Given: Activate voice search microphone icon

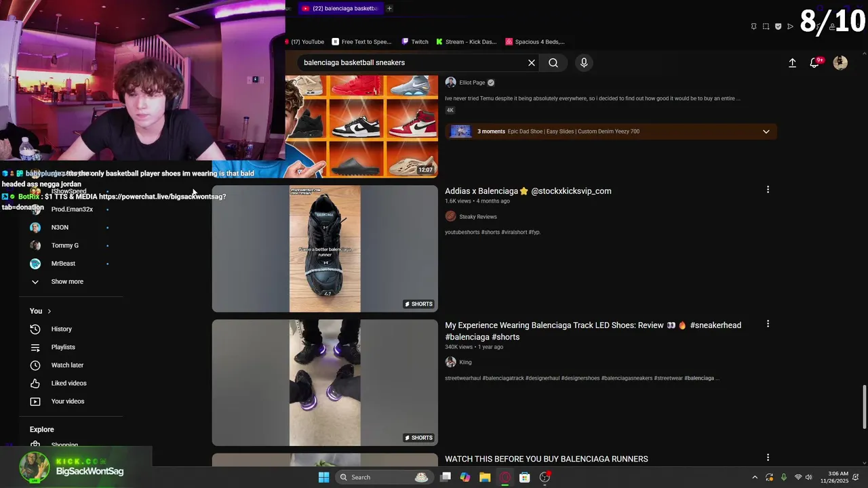Looking at the screenshot, I should tap(584, 62).
